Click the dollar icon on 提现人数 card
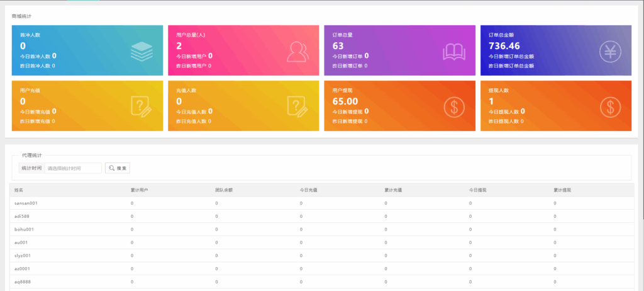 [x=610, y=106]
